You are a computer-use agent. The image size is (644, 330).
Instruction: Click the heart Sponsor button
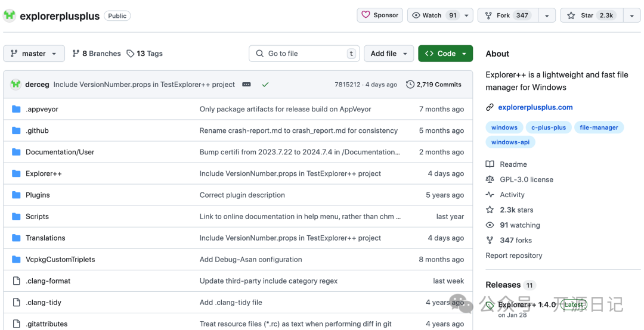[x=380, y=15]
